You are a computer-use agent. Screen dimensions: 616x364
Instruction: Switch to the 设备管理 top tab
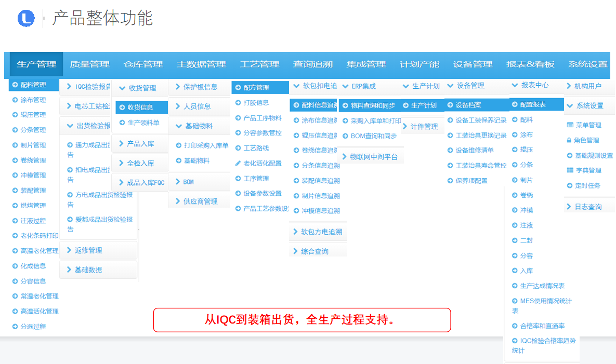[473, 64]
